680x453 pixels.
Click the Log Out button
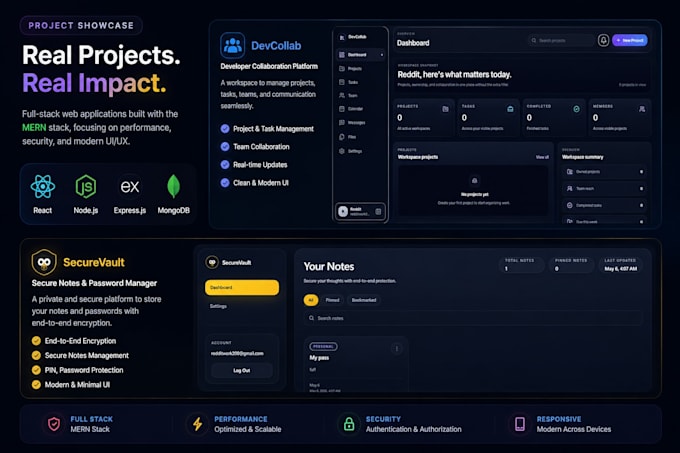[242, 371]
